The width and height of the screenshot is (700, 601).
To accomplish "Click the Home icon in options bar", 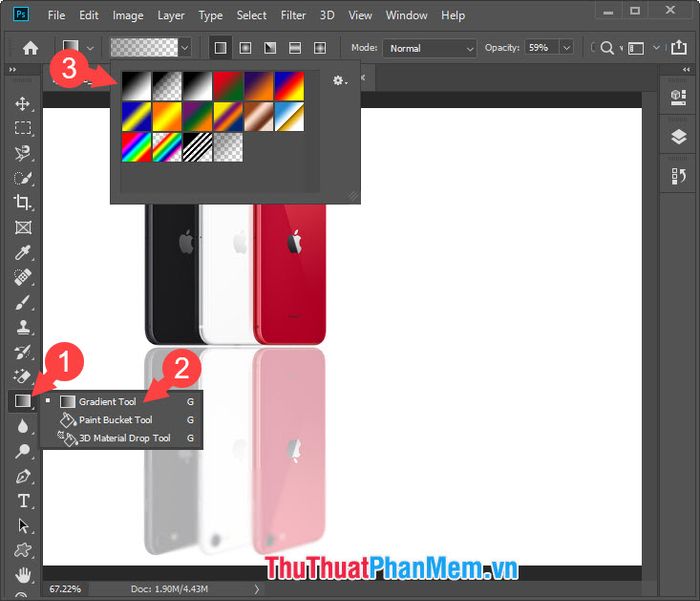I will click(x=30, y=48).
